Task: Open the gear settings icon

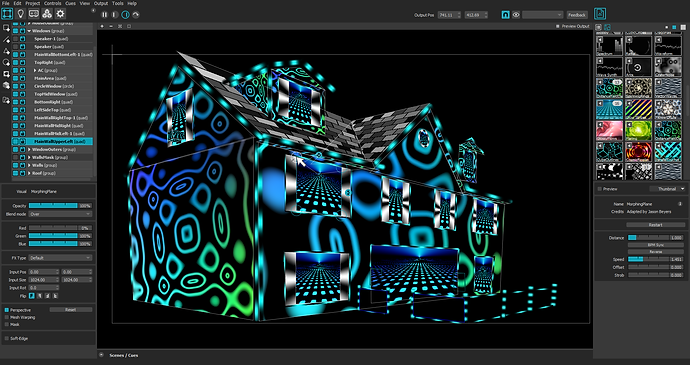Action: (60, 14)
